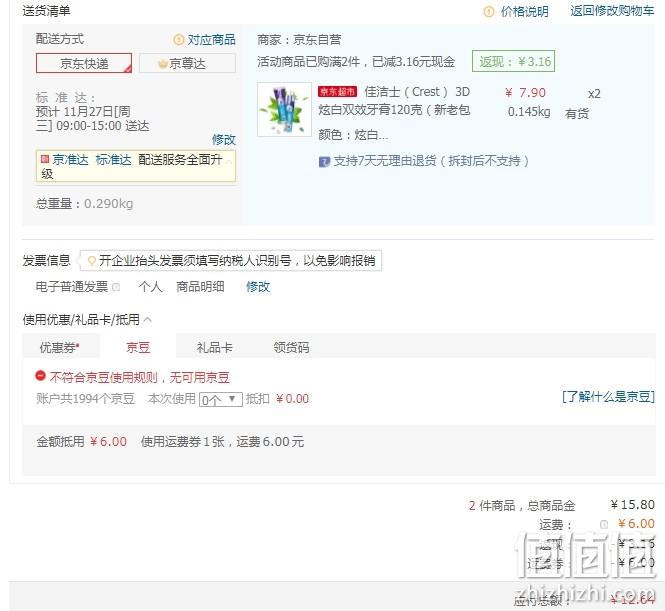Select 京尊达 delivery option
This screenshot has width=665, height=611.
(187, 63)
